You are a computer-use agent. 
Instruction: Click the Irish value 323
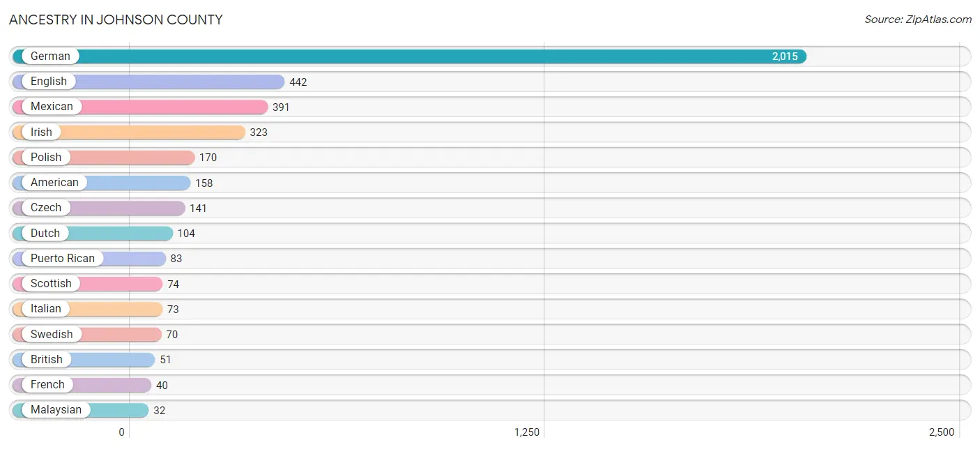pyautogui.click(x=259, y=132)
